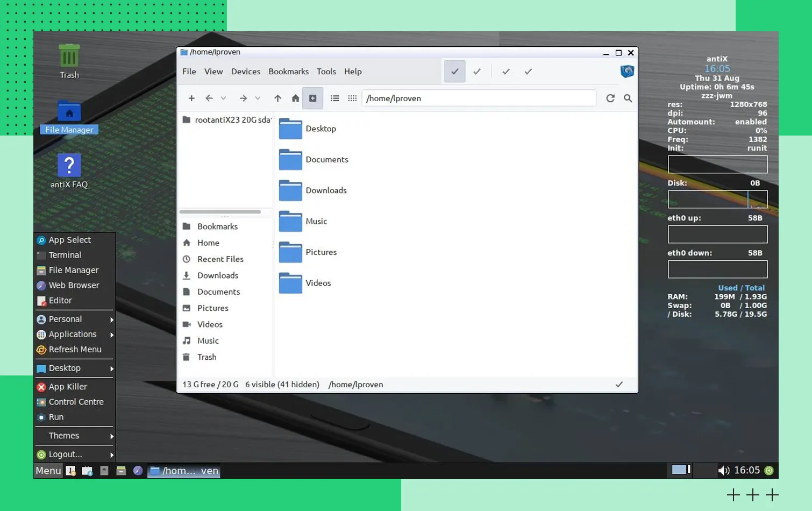Open the forward history dropdown arrow
This screenshot has height=511, width=812.
click(258, 98)
